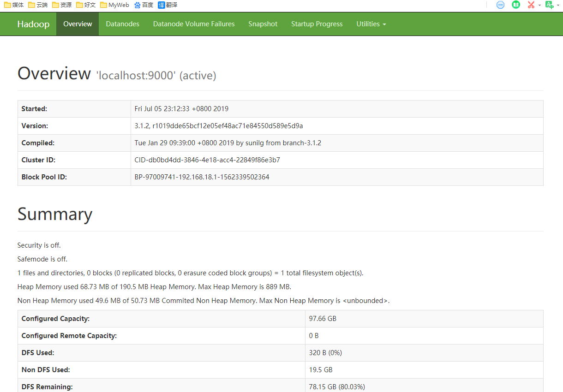Viewport: 563px width, 392px height.
Task: Click the Hadoop brand link
Action: tap(33, 24)
